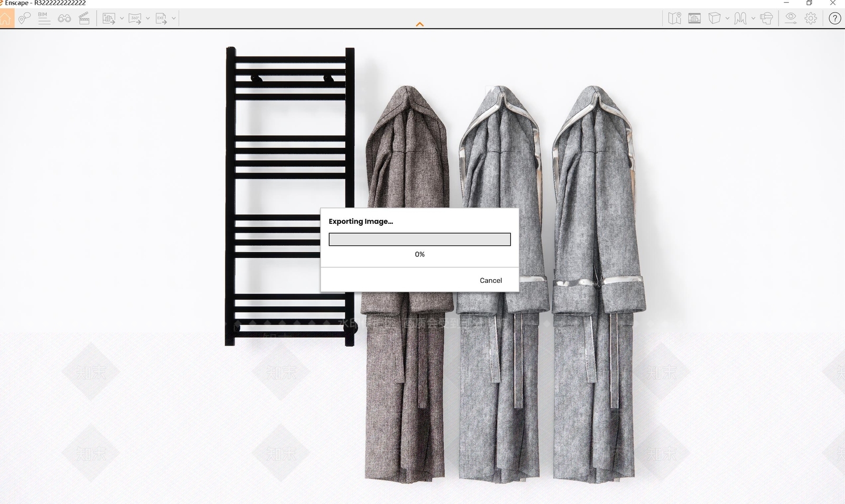Open the video editor clapperboard icon
The image size is (845, 504).
point(84,18)
